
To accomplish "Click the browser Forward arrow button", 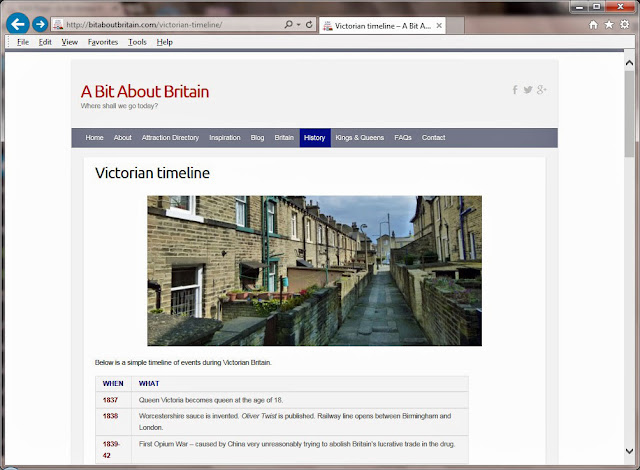I will (40, 24).
